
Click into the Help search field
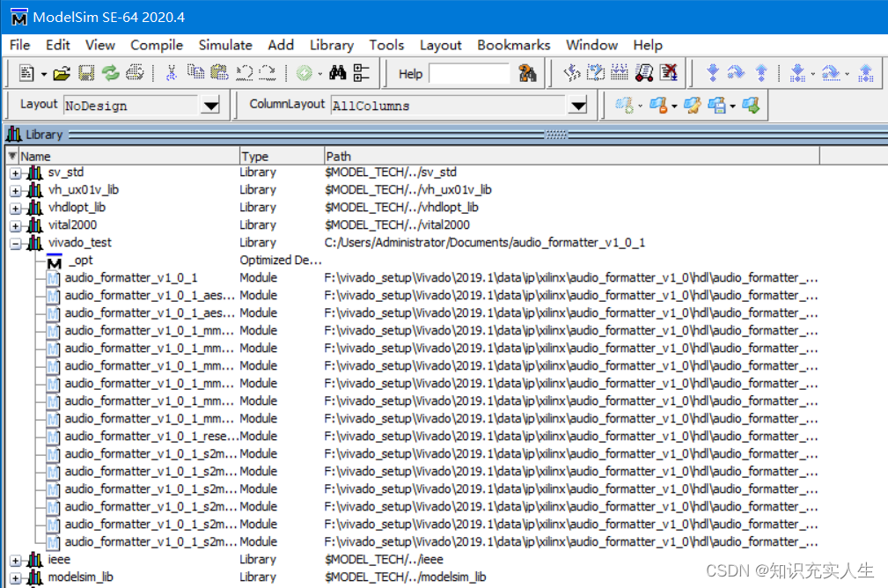click(x=469, y=74)
